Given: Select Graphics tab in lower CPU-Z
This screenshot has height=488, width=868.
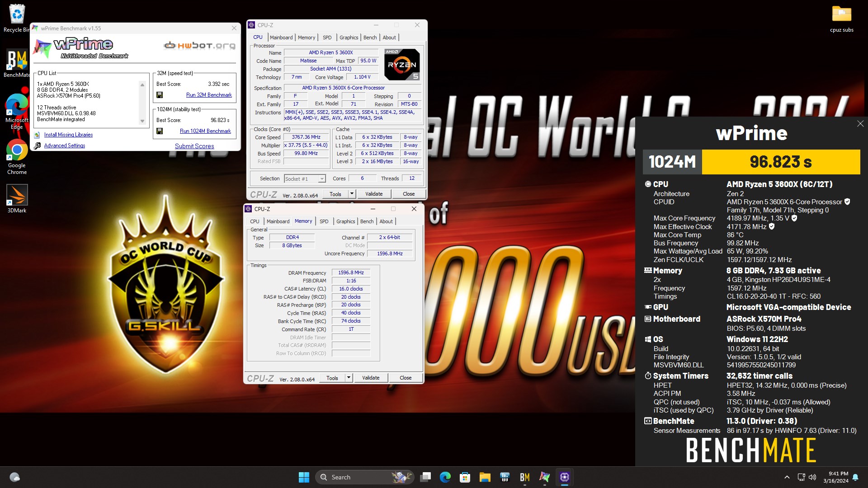Looking at the screenshot, I should point(346,221).
